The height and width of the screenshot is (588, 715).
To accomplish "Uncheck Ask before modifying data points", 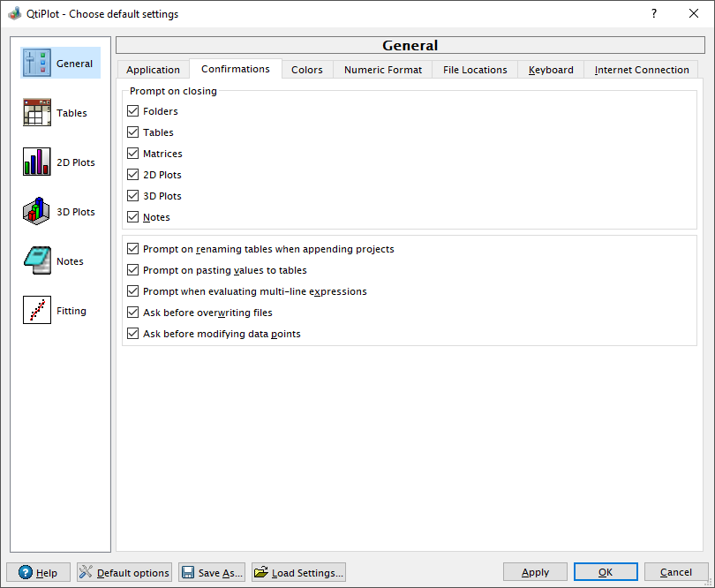I will click(132, 334).
